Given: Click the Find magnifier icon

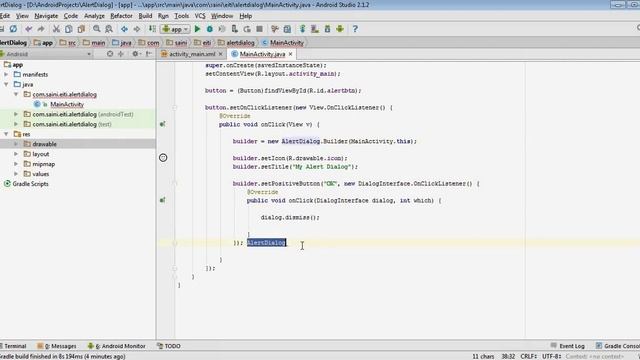Looking at the screenshot, I should [96, 29].
